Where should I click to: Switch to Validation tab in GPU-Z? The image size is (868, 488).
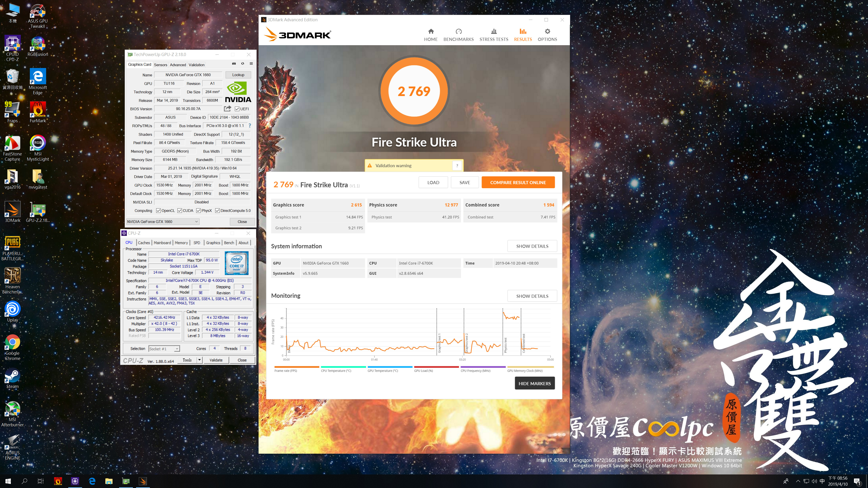click(x=196, y=65)
